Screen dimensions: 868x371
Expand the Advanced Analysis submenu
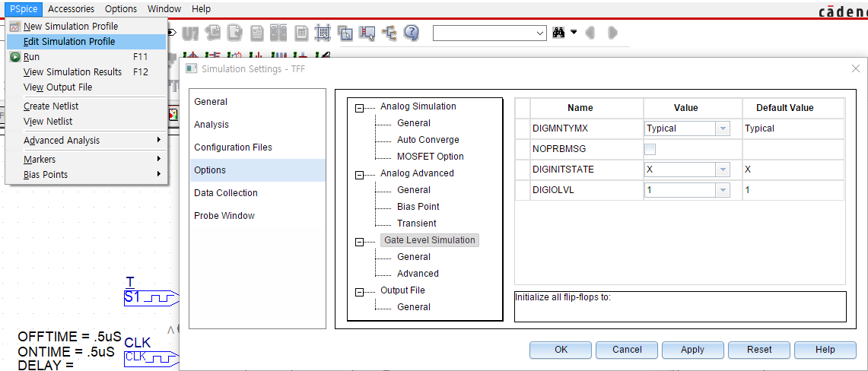(x=86, y=141)
